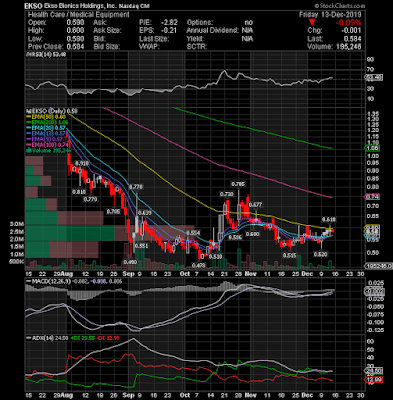Click the 0.730 high price label
Screen dimensions: 393x400
coord(226,194)
